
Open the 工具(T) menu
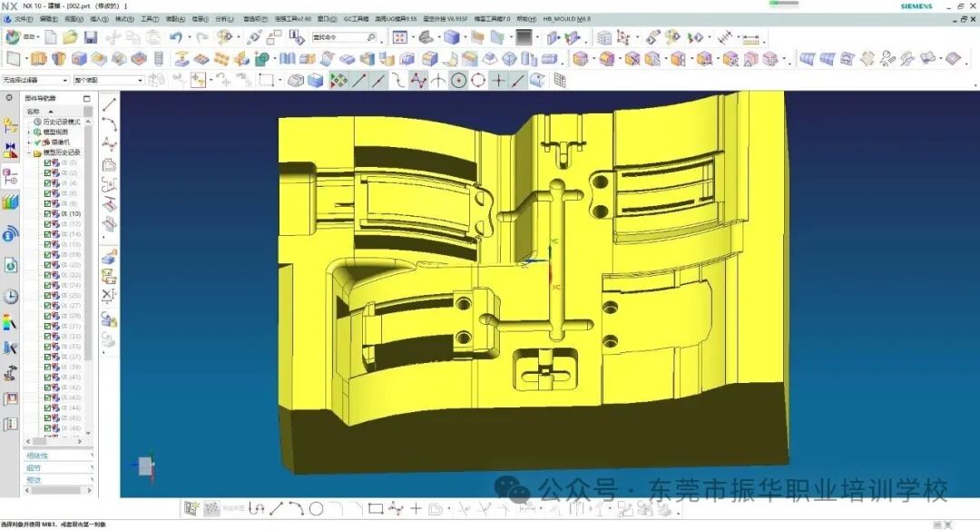pos(150,19)
